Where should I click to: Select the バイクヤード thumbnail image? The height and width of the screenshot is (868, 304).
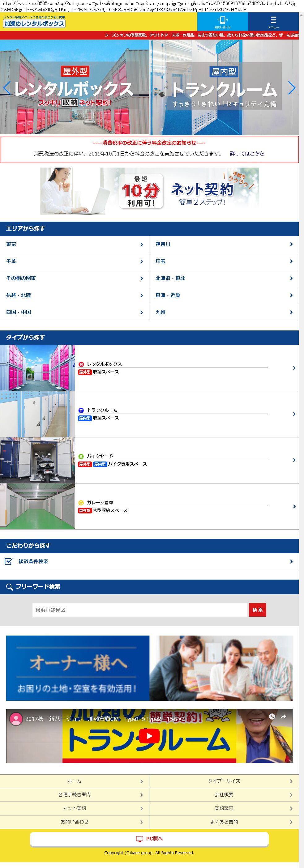[37, 460]
